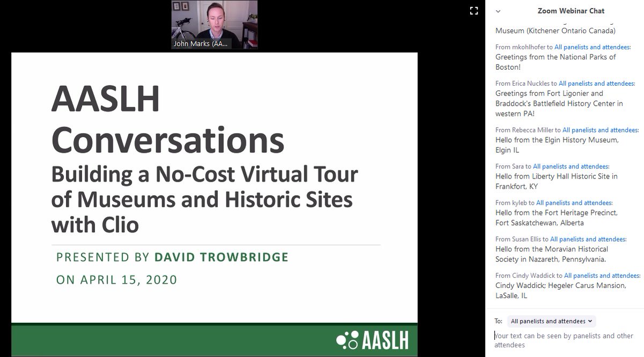
Task: Click recipient link in mkohlhofer's message
Action: (592, 47)
